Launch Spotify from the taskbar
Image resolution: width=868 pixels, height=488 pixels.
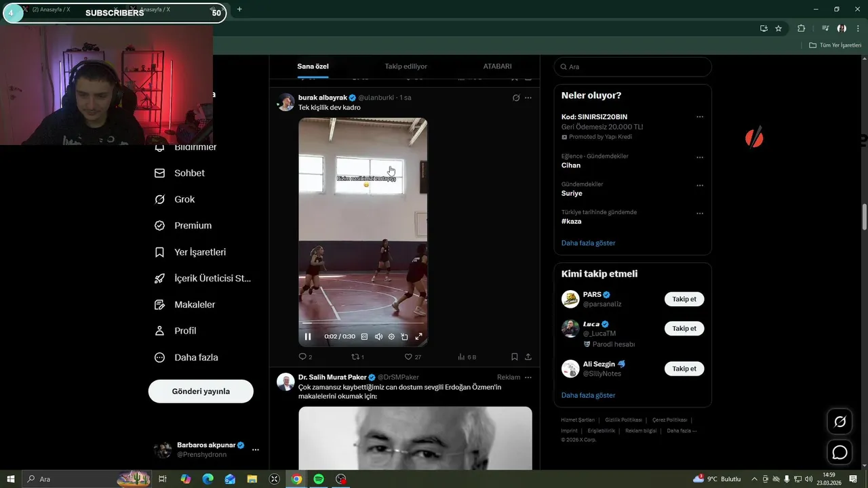point(319,479)
